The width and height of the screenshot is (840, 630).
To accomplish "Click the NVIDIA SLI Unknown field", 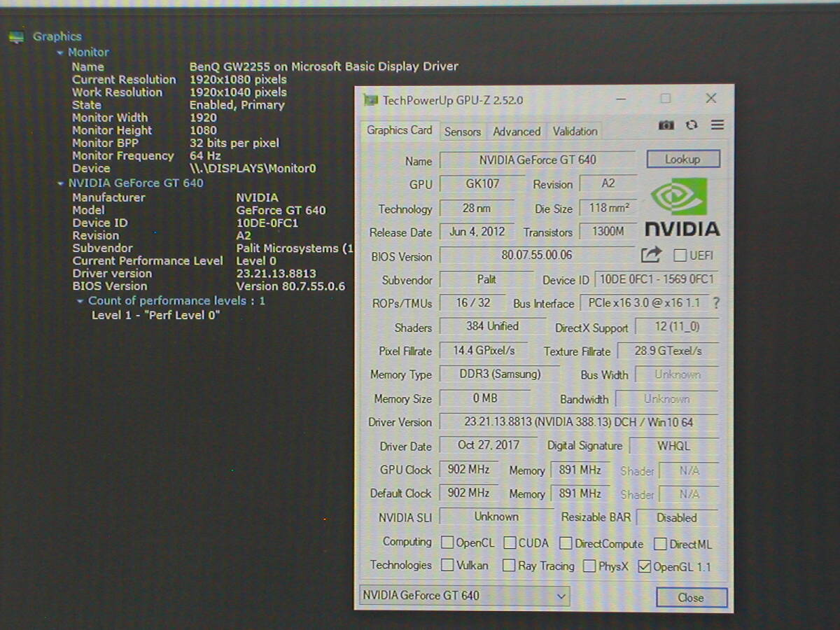I will (x=496, y=517).
